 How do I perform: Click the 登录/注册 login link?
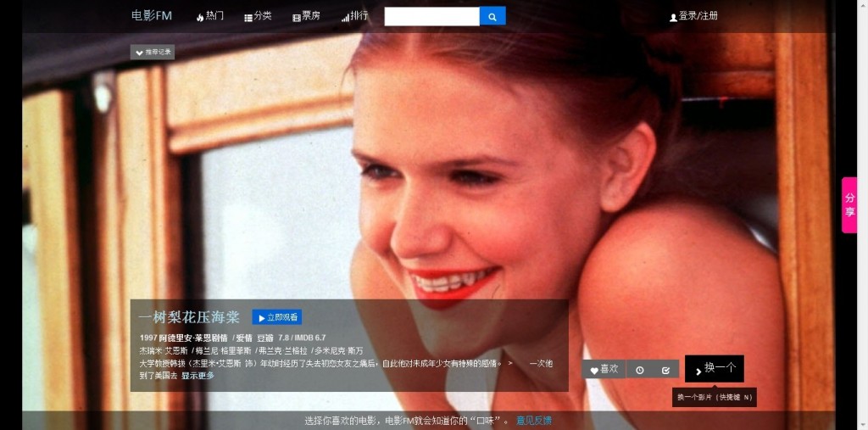[x=693, y=16]
